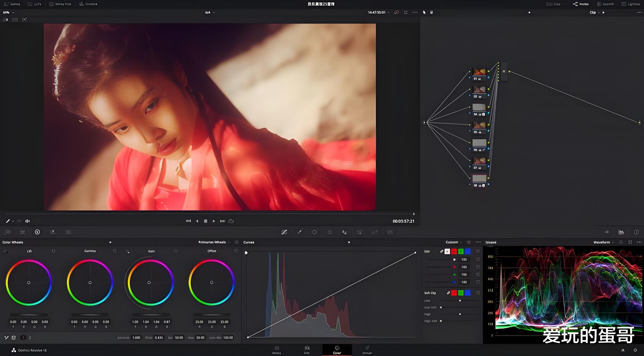The image size is (644, 356).
Task: Open the Clip node graph mode dropdown
Action: [x=594, y=12]
